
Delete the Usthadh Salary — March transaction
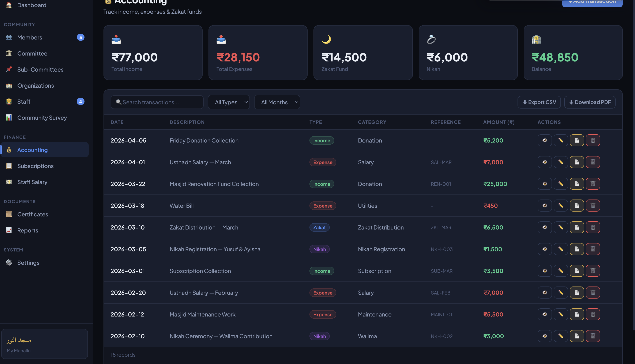[x=593, y=162]
